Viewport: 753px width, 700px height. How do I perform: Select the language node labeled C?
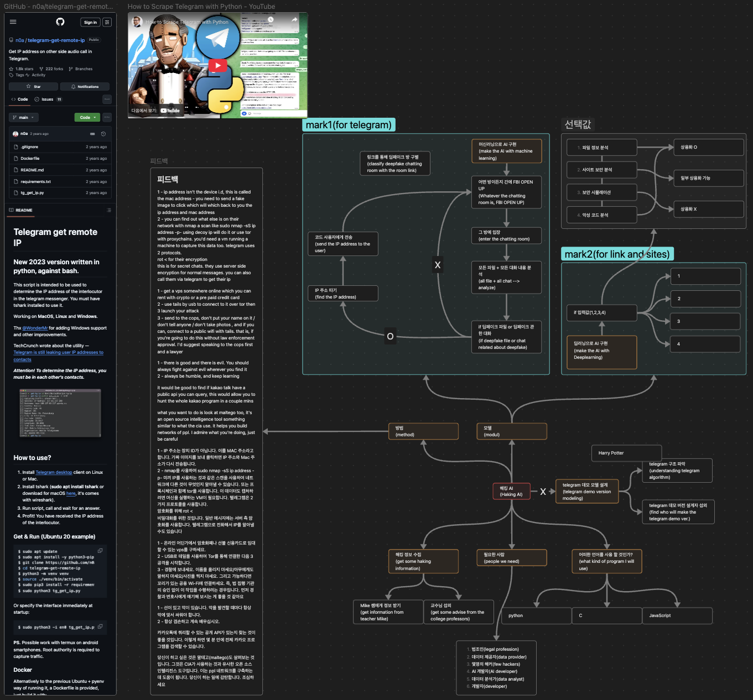tap(607, 615)
